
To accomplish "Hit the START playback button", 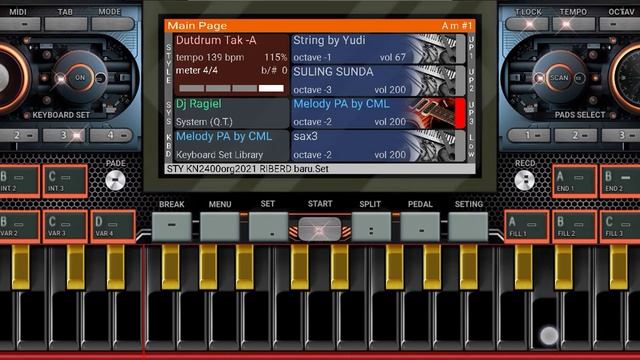I will coord(320,229).
